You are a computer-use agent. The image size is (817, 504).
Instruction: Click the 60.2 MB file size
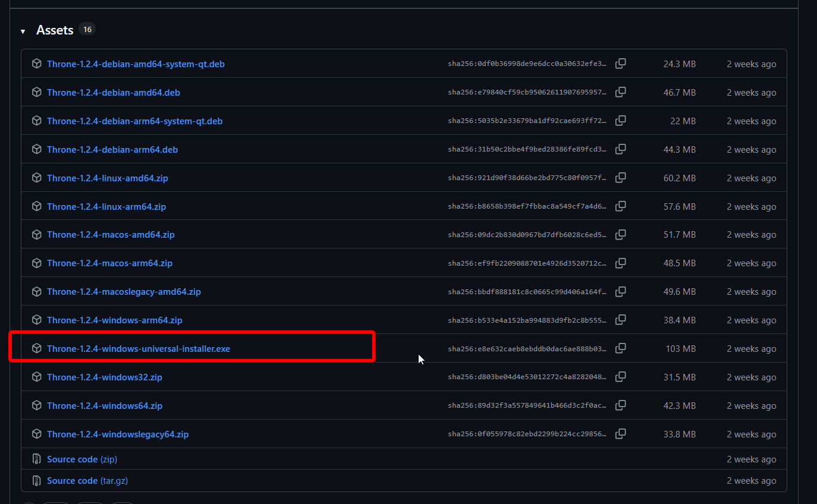pyautogui.click(x=680, y=178)
